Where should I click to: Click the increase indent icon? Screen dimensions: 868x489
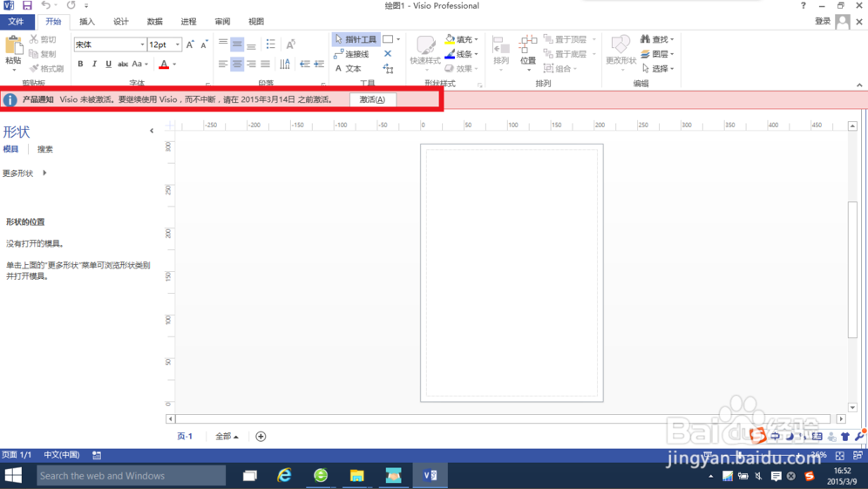pyautogui.click(x=319, y=65)
